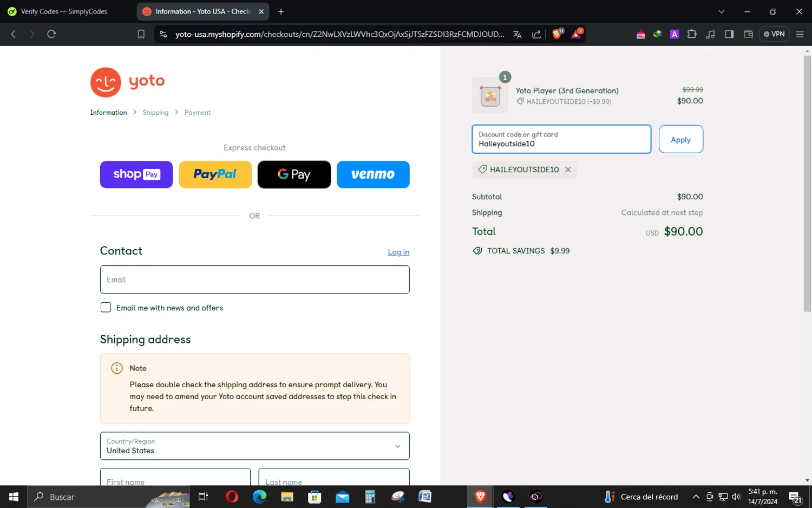The height and width of the screenshot is (508, 812).
Task: Click the purple A extension icon
Action: pyautogui.click(x=675, y=34)
